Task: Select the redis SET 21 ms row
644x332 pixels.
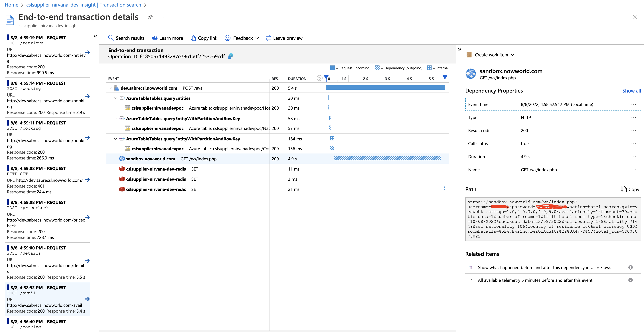Action: pos(277,189)
